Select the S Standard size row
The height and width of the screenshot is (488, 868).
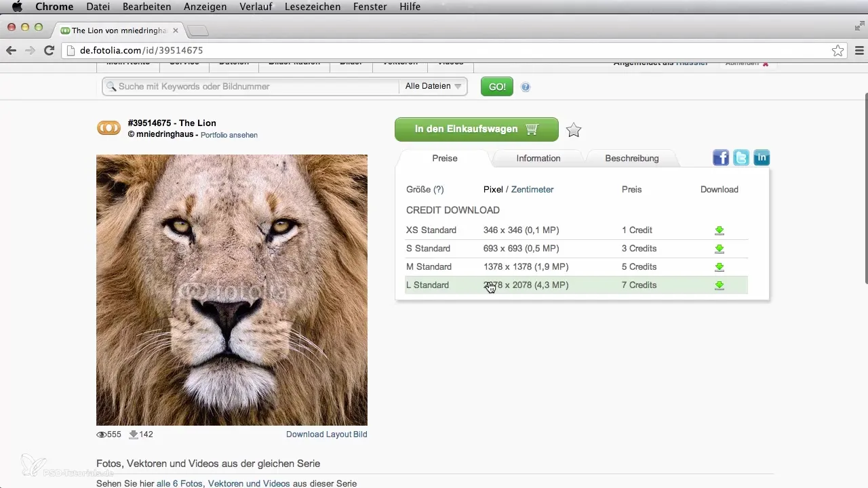(x=576, y=249)
